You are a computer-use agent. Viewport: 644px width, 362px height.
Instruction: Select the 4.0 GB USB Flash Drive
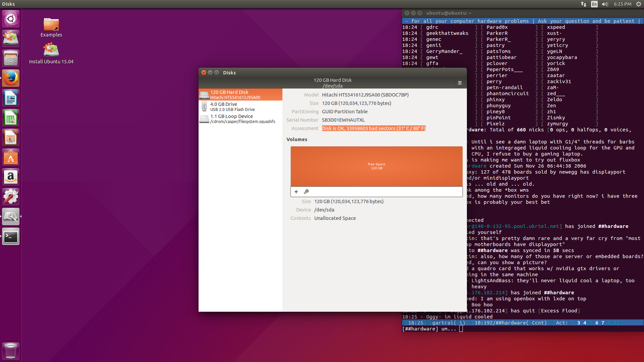(x=240, y=107)
